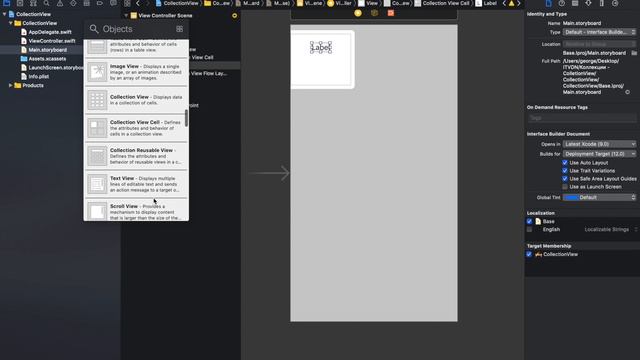Go forward in editor history
The image size is (640, 360).
coord(148,3)
